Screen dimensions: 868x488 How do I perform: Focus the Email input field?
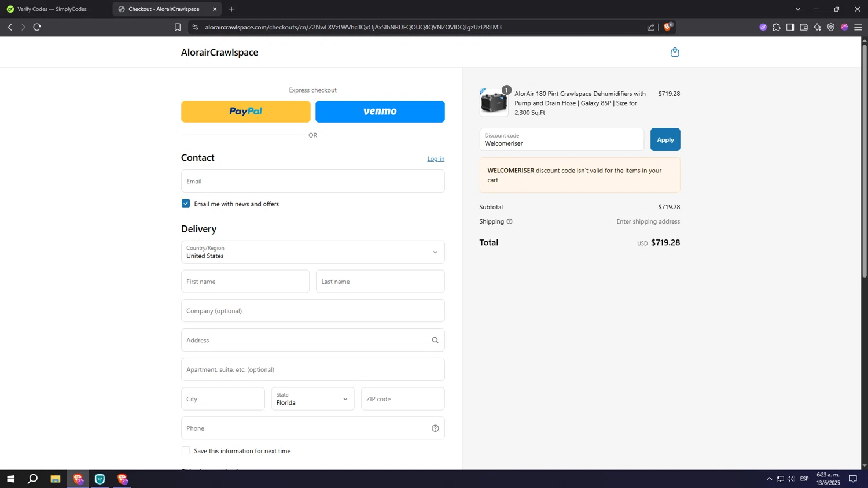coord(312,181)
